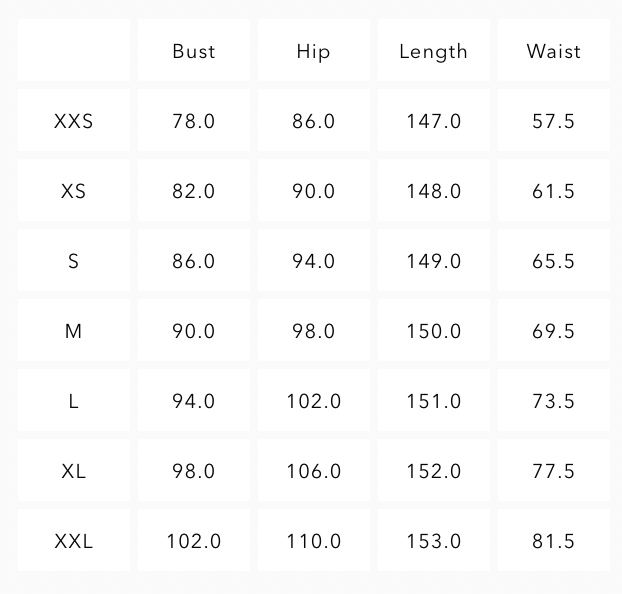Select the XXL bust value 102.0
Viewport: 622px width, 594px height.
tap(193, 541)
